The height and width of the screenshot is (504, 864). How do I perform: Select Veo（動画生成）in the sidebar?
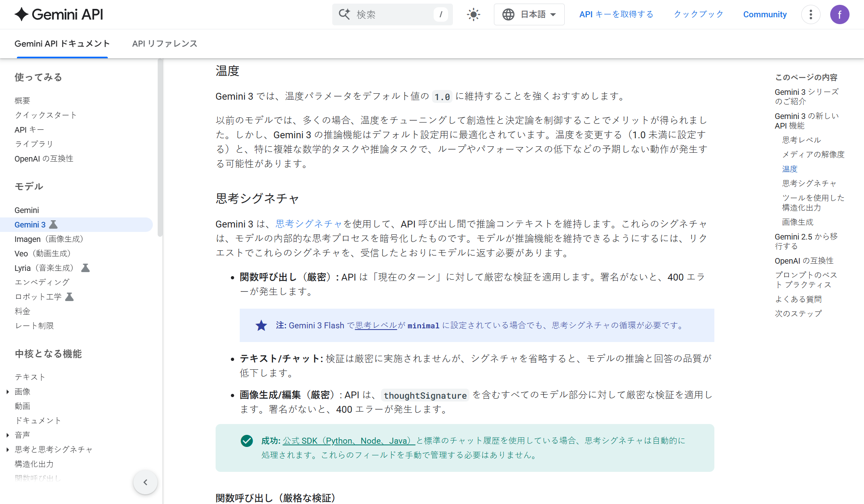43,253
